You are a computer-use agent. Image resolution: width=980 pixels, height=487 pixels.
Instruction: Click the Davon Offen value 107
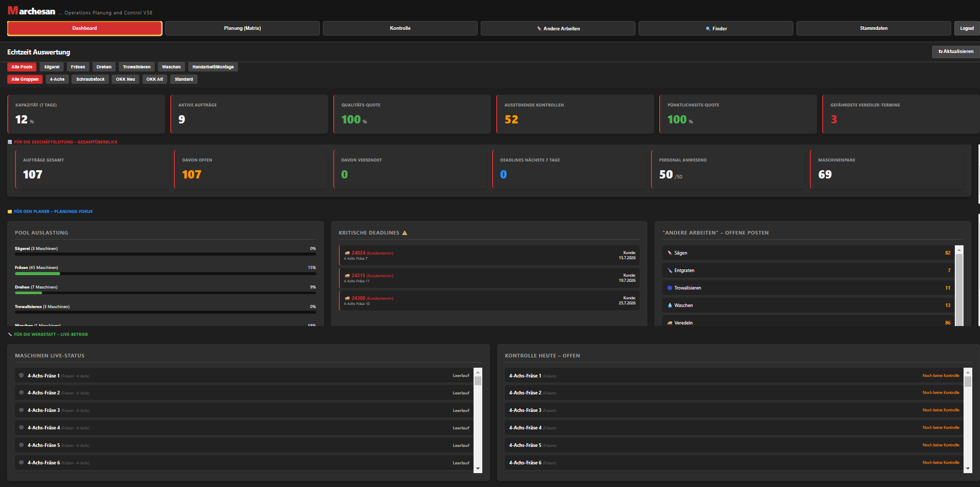(191, 174)
